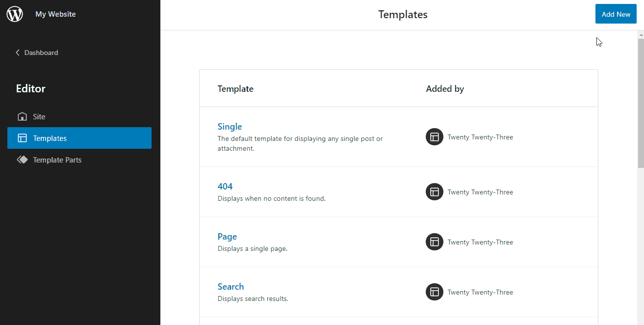This screenshot has width=644, height=325.
Task: Click the Templates grid icon in sidebar
Action: click(22, 138)
